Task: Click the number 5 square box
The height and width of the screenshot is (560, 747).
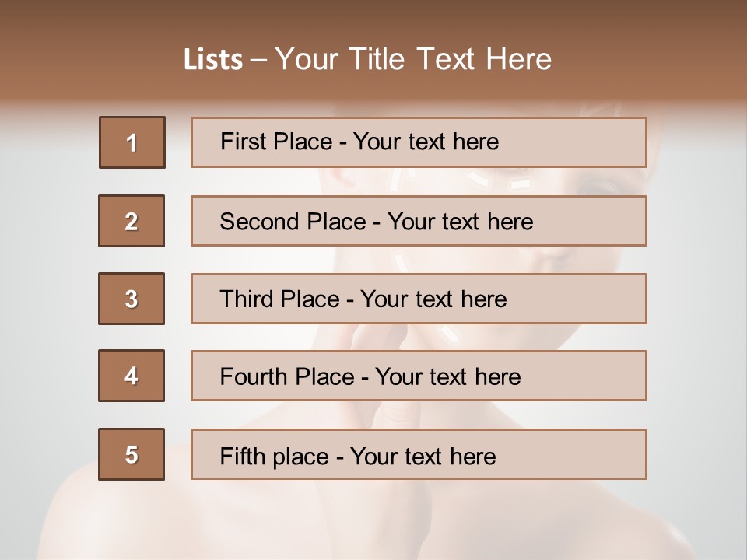Action: 132,454
